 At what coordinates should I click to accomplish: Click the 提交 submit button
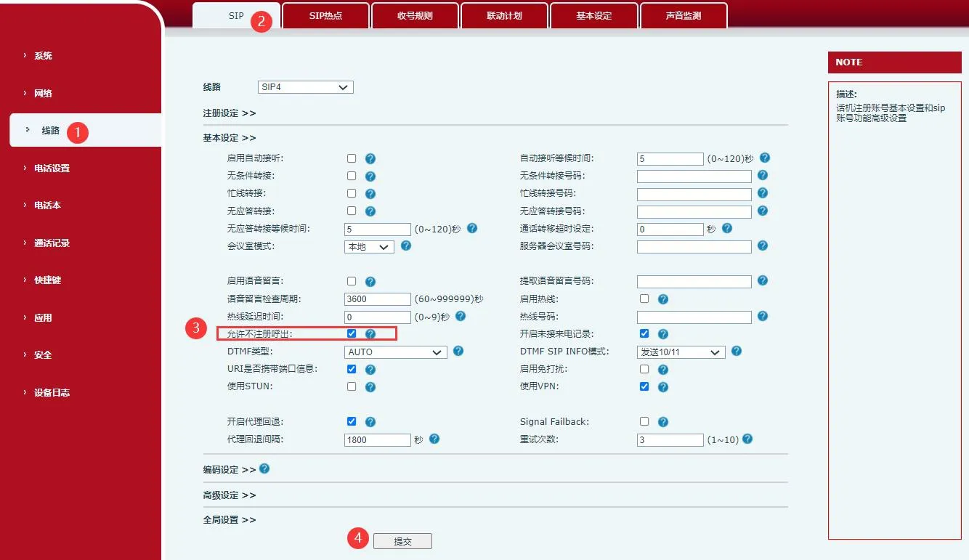(402, 540)
